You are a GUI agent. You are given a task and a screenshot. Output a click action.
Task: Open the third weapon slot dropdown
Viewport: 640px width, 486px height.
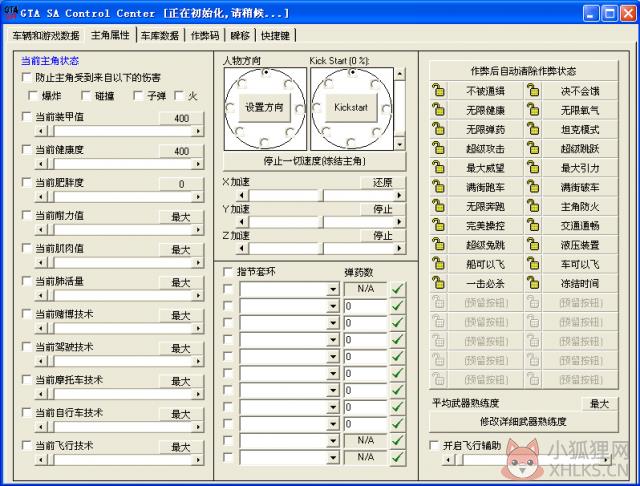pyautogui.click(x=333, y=323)
